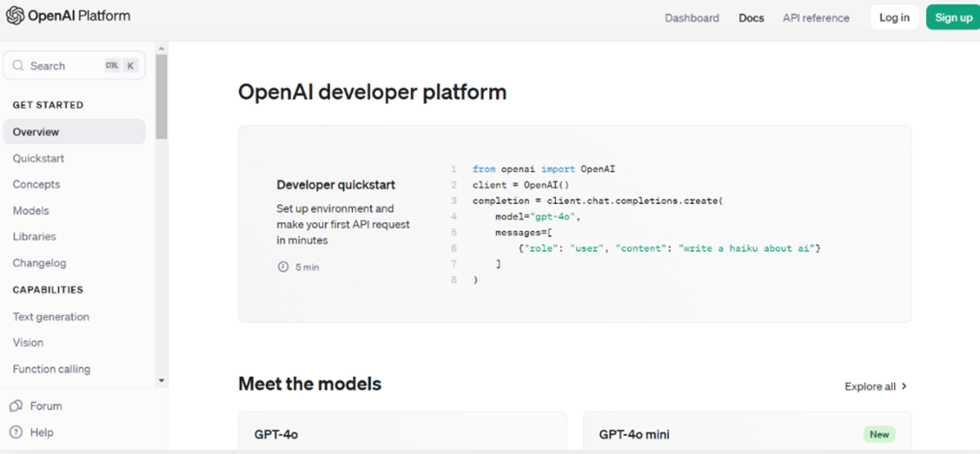Open the Dashboard tab
Screen dimensions: 980x454
pos(692,18)
